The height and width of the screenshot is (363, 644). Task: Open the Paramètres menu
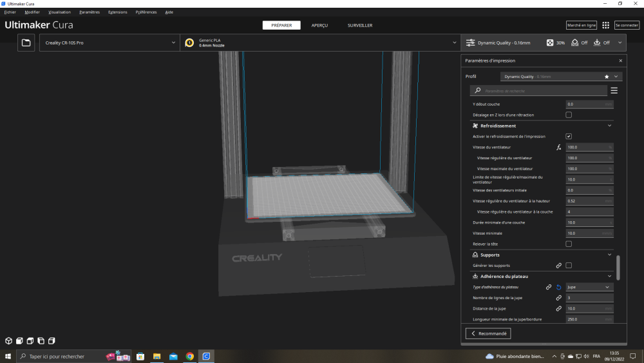point(90,12)
